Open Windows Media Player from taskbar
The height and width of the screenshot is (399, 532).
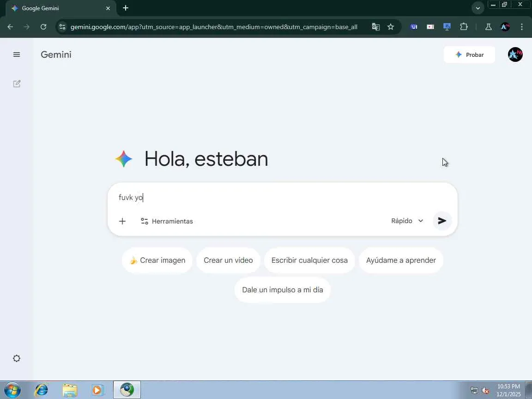coord(98,390)
